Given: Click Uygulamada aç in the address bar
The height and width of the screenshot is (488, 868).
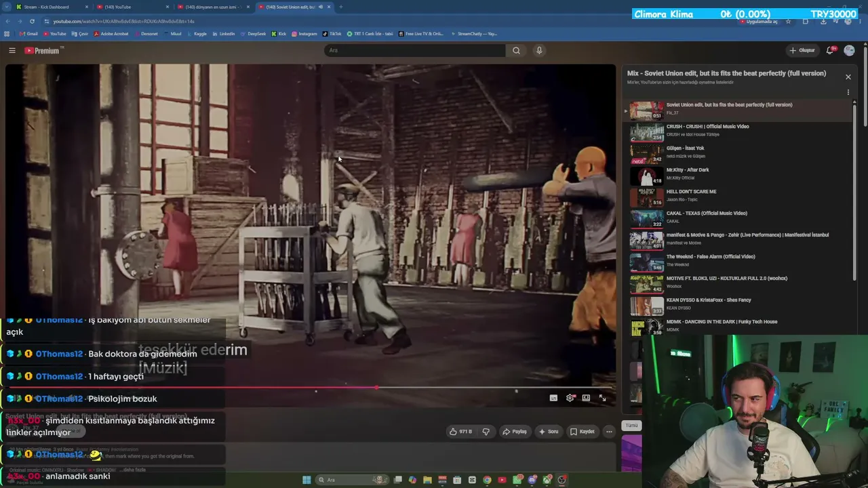Looking at the screenshot, I should pyautogui.click(x=759, y=22).
